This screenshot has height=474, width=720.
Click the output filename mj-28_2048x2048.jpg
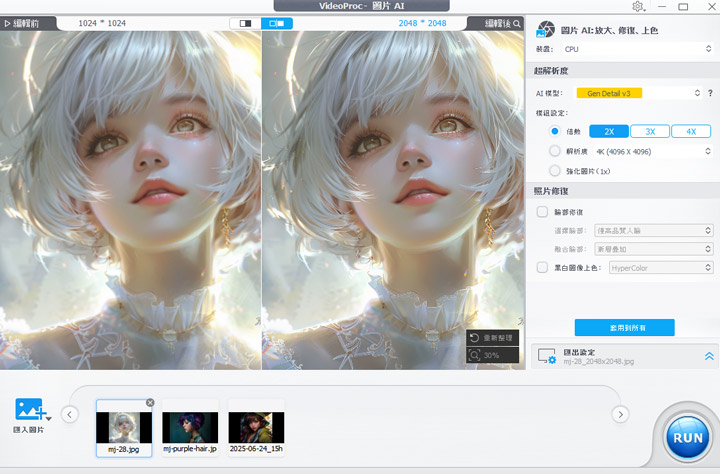[599, 361]
